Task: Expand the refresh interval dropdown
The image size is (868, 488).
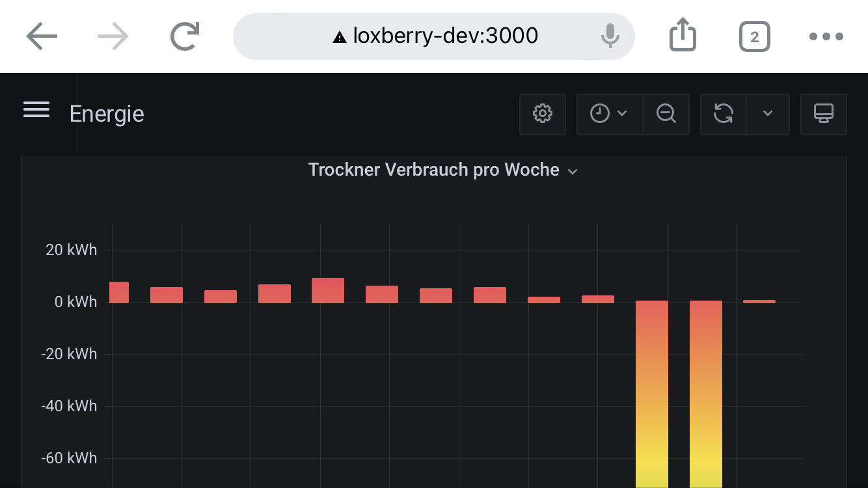Action: pyautogui.click(x=768, y=115)
